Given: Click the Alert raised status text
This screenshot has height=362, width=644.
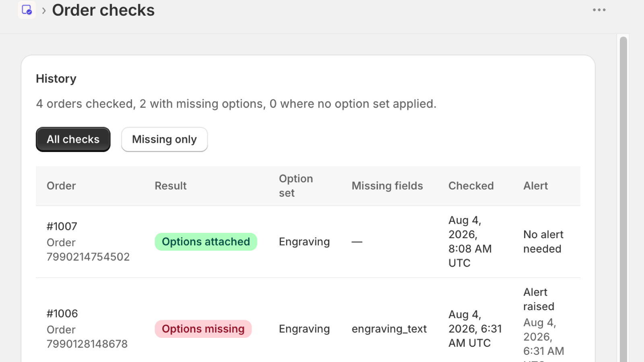Looking at the screenshot, I should click(x=539, y=299).
